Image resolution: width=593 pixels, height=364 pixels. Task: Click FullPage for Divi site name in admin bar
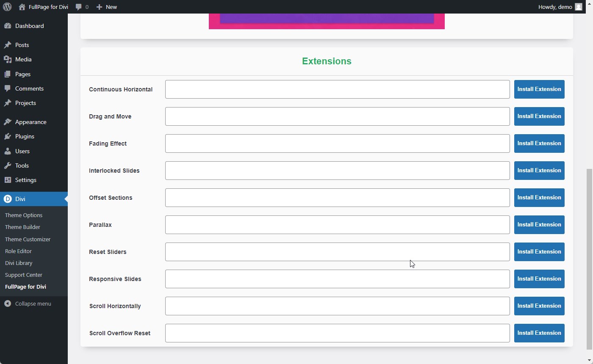tap(48, 7)
